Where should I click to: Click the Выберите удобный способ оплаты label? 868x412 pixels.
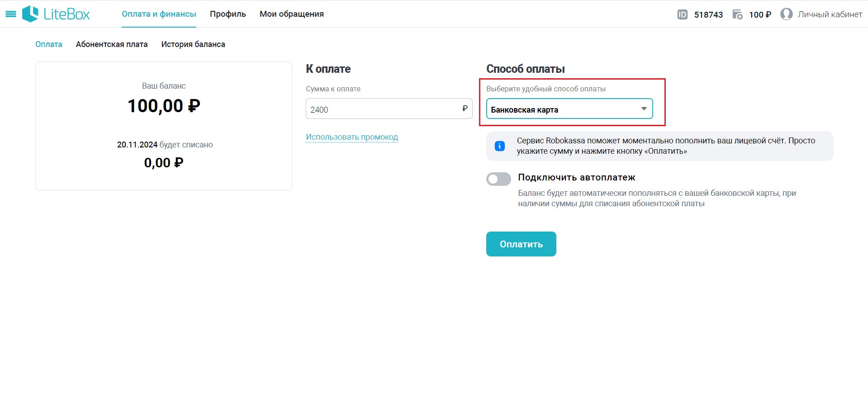click(546, 89)
